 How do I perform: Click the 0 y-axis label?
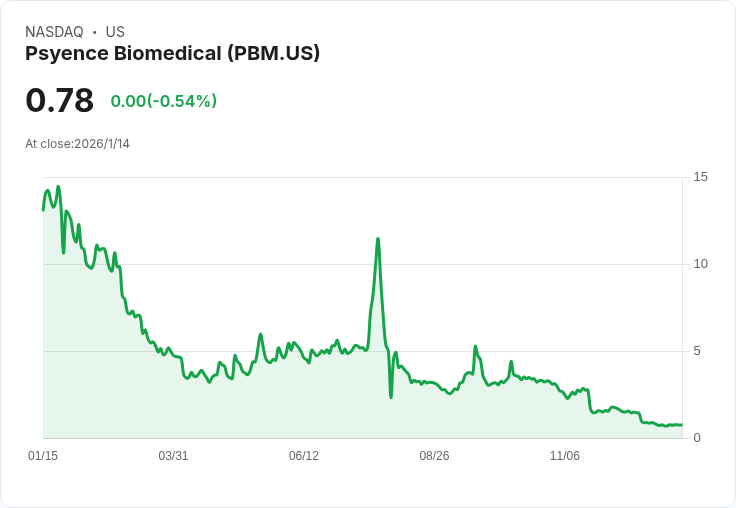click(697, 438)
